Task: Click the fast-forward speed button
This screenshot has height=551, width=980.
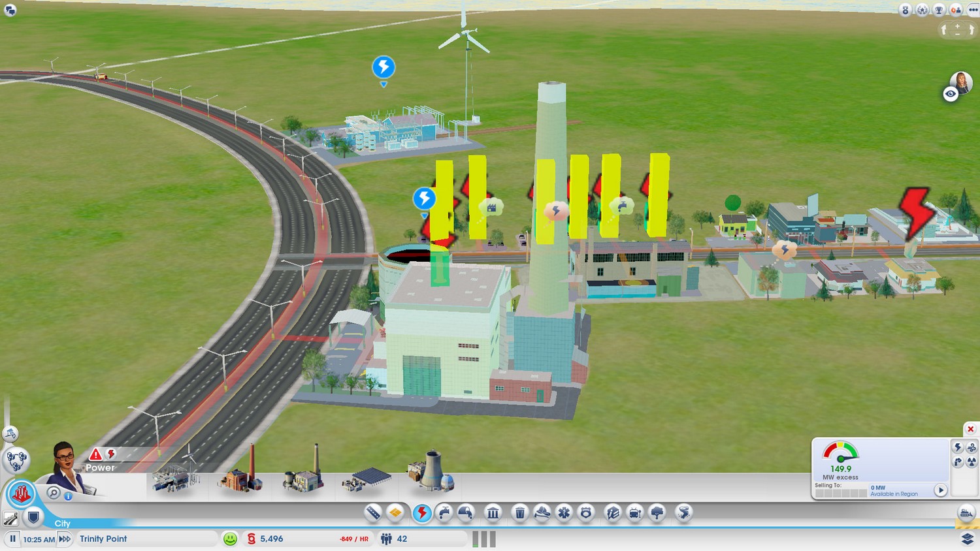Action: (x=65, y=539)
